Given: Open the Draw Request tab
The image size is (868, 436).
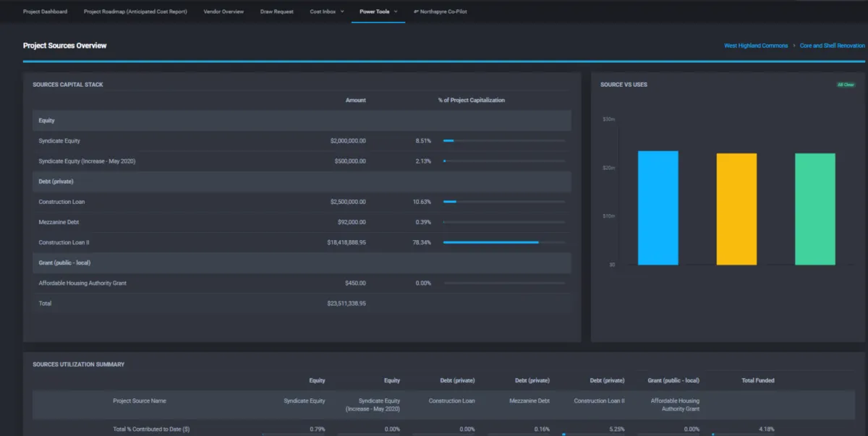Looking at the screenshot, I should point(277,12).
